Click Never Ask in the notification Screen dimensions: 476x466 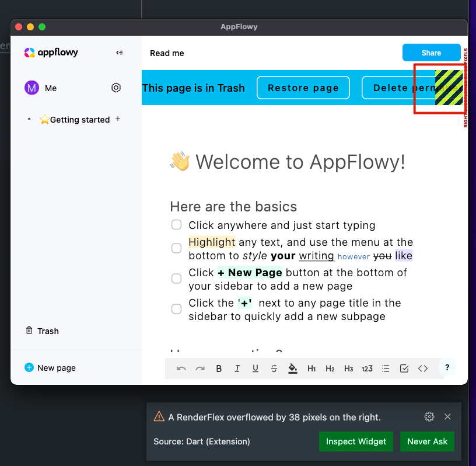tap(427, 441)
